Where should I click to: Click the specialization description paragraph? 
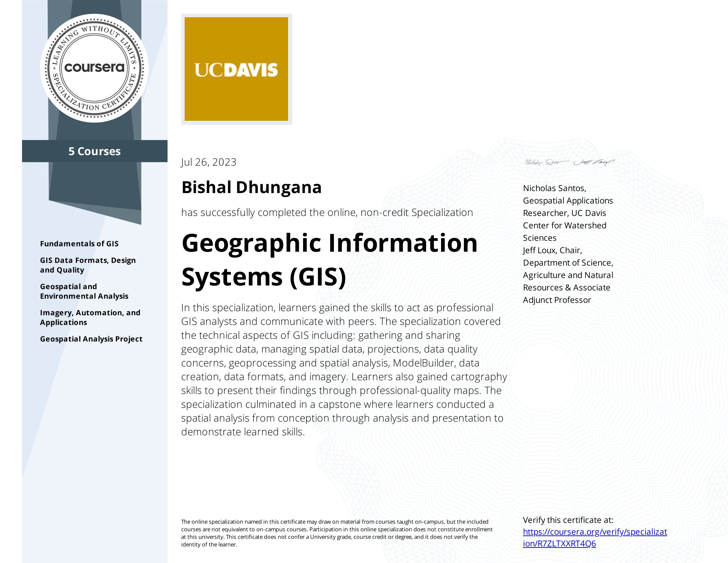pos(343,370)
